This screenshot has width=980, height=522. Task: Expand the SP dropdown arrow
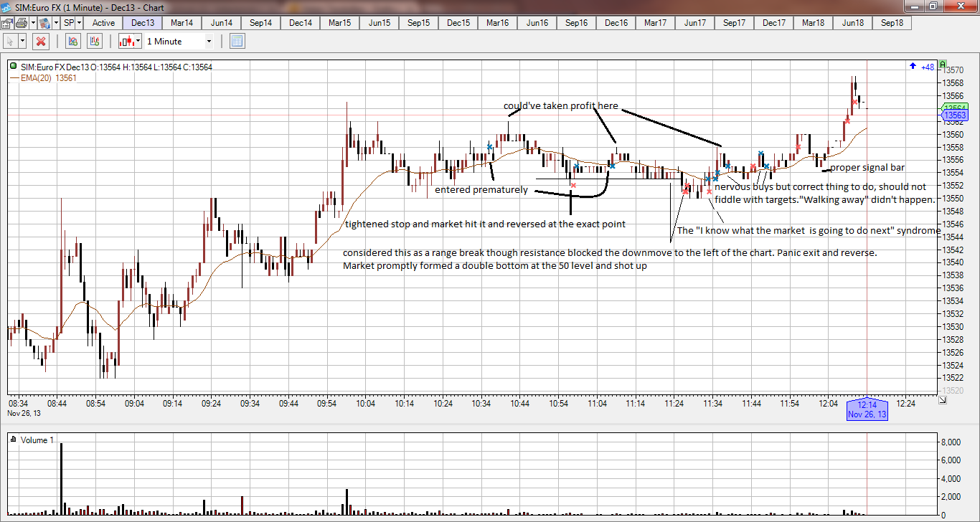pos(79,23)
